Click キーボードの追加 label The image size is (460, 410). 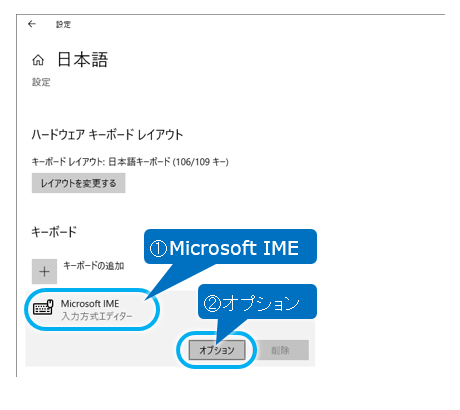[x=94, y=266]
